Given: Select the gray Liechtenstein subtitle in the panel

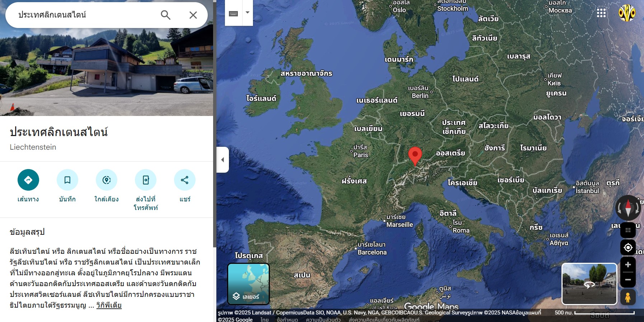Looking at the screenshot, I should coord(33,147).
